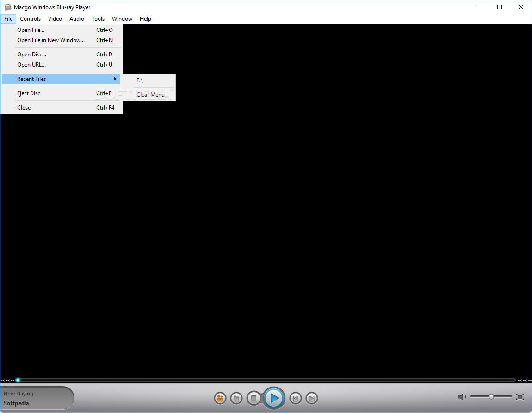Screen dimensions: 532x413
Task: Open the Video menu
Action: [x=55, y=19]
